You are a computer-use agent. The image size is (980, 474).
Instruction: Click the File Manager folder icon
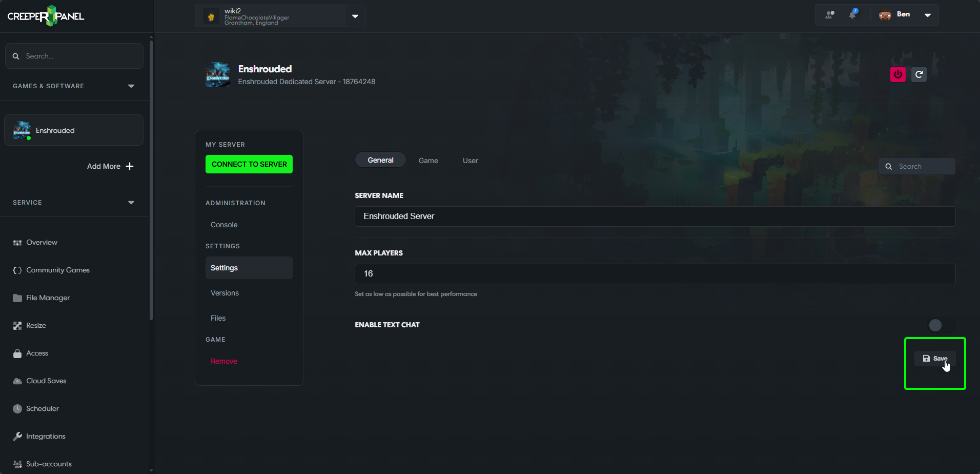tap(17, 298)
